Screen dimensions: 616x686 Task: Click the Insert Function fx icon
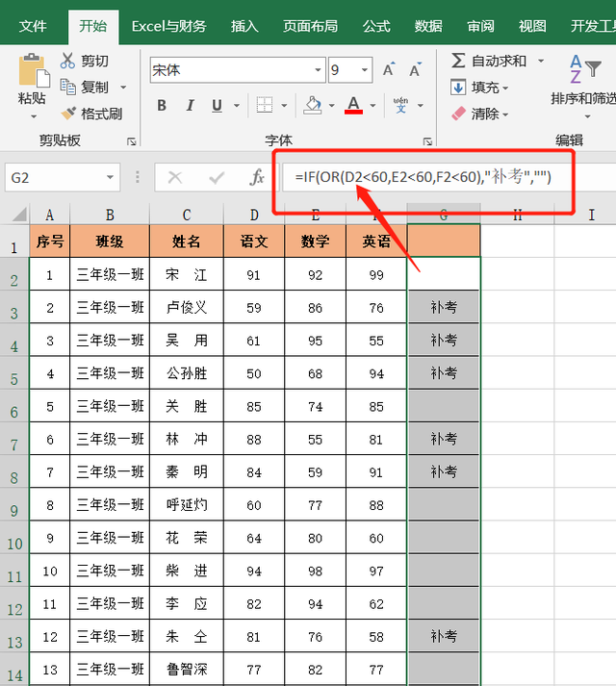coord(257,177)
